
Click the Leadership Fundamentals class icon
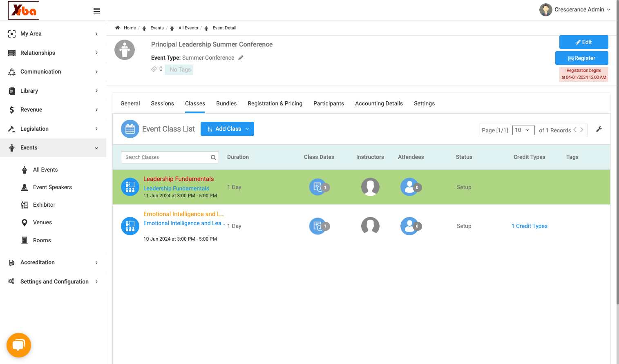(x=130, y=187)
